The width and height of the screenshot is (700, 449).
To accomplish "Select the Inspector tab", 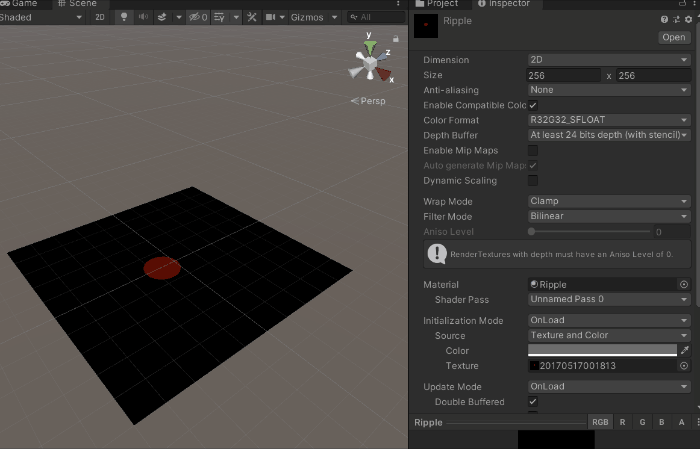I will pos(504,4).
